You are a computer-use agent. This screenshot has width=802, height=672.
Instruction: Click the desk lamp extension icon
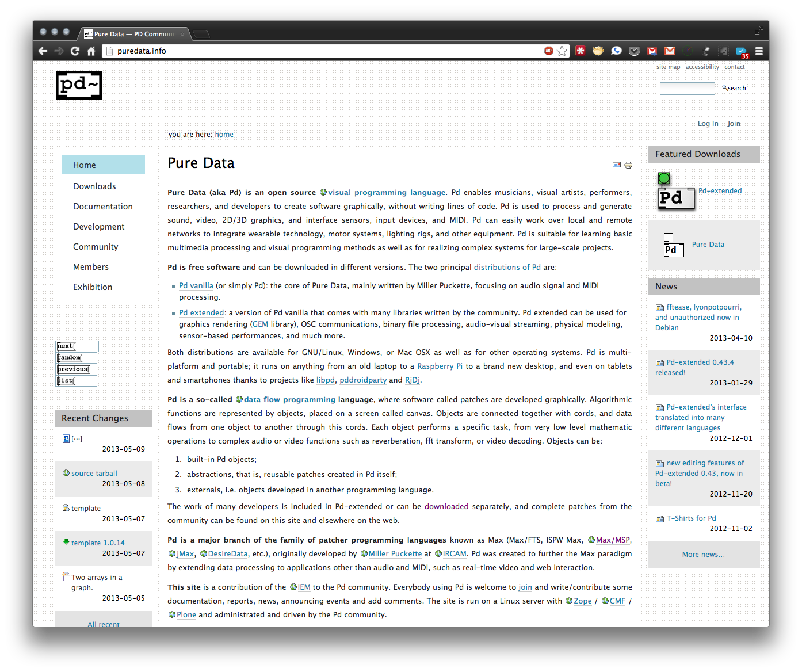coord(705,51)
